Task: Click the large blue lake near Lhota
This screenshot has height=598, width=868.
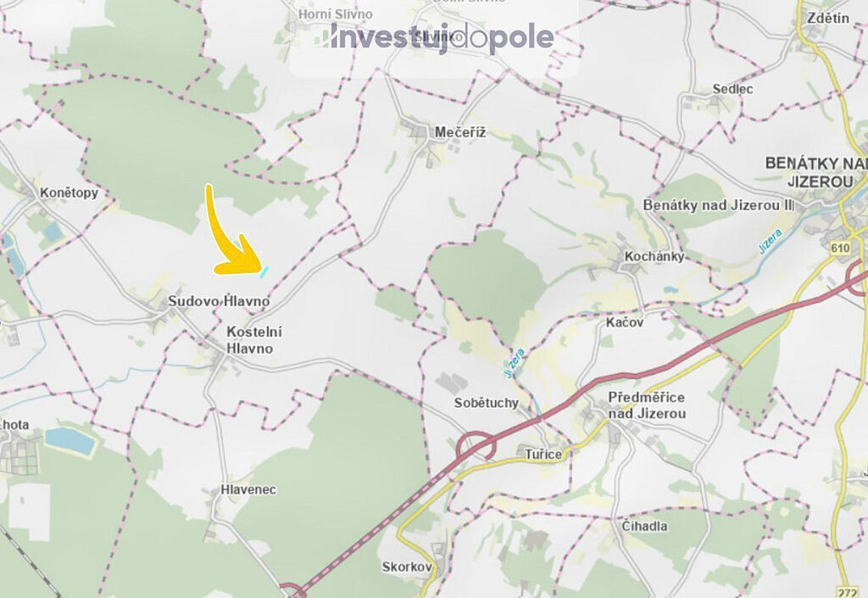Action: click(70, 441)
